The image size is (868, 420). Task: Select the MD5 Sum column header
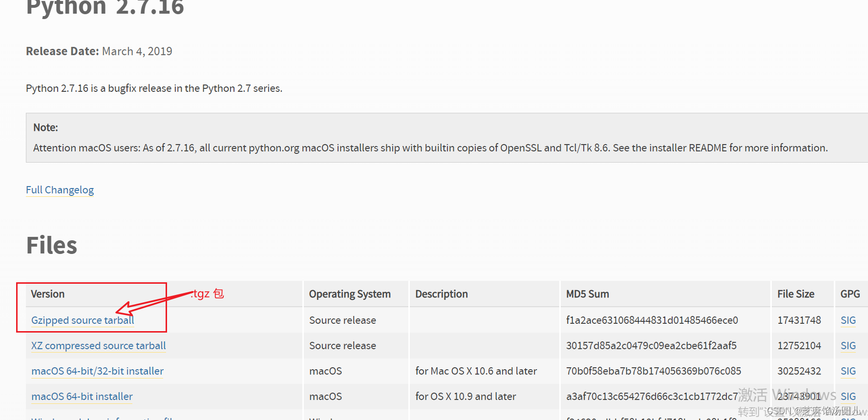588,294
